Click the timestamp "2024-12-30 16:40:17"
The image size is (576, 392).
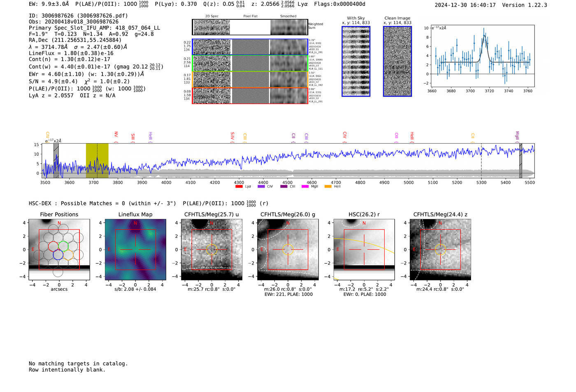465,5
